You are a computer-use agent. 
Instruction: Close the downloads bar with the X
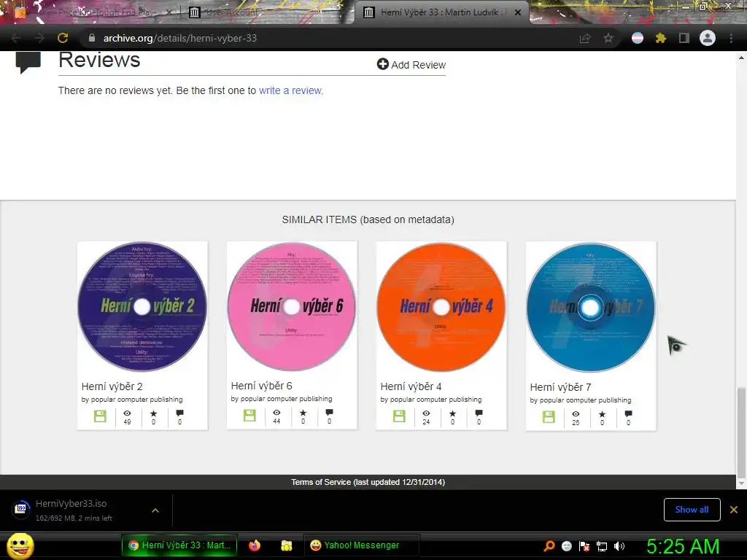tap(734, 510)
